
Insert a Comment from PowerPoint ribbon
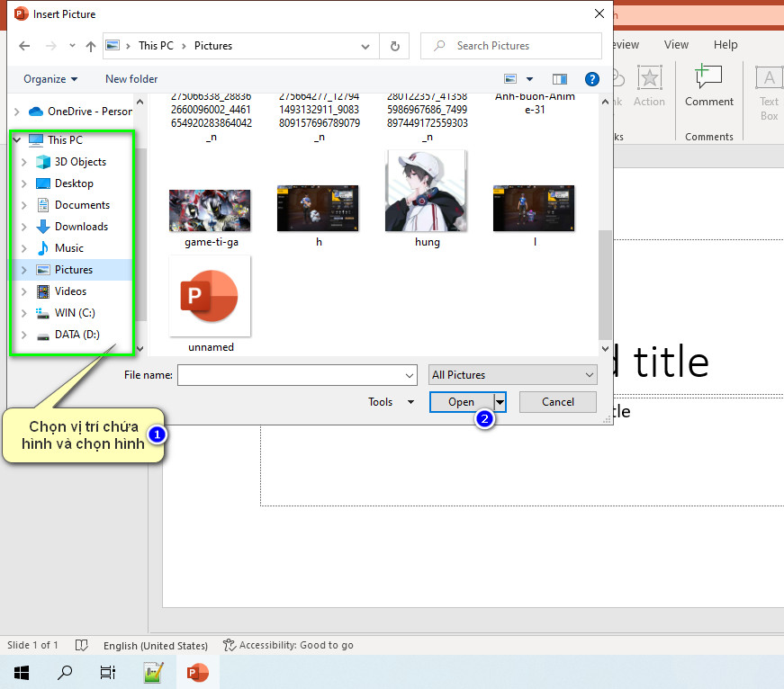709,85
